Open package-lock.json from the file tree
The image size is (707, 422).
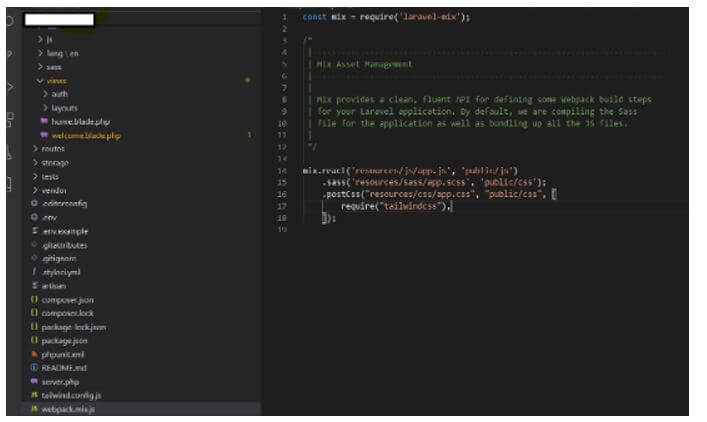click(x=74, y=327)
